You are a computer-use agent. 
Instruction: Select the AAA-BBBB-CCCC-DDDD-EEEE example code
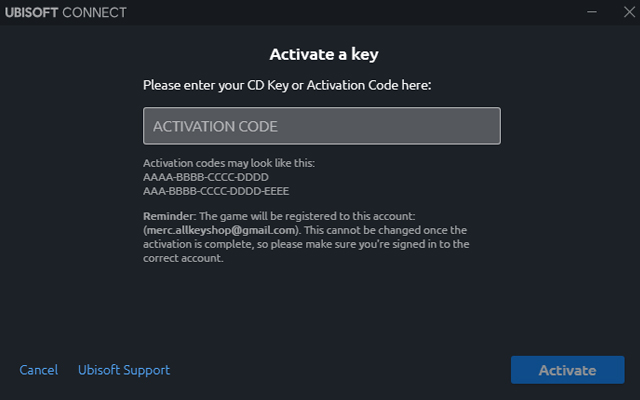217,190
